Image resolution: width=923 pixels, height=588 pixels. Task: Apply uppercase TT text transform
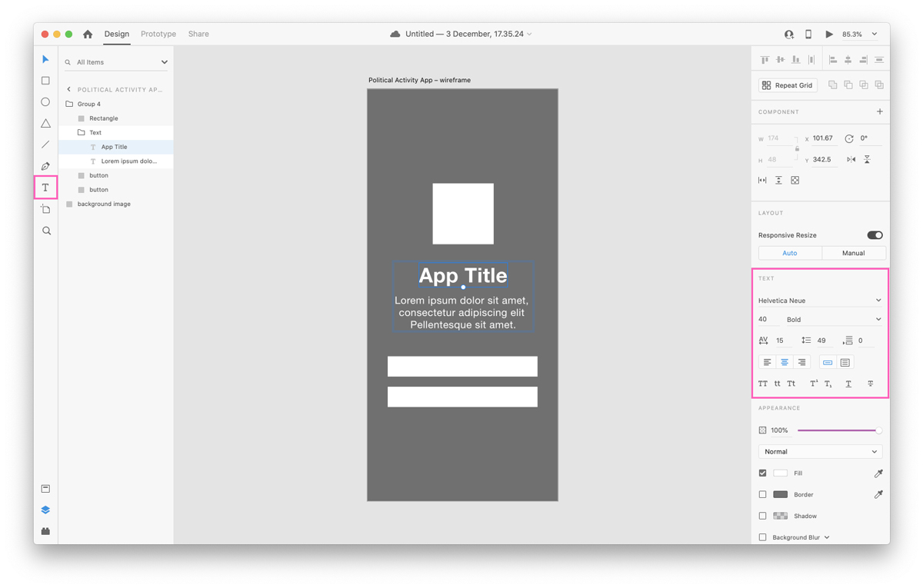pos(763,384)
